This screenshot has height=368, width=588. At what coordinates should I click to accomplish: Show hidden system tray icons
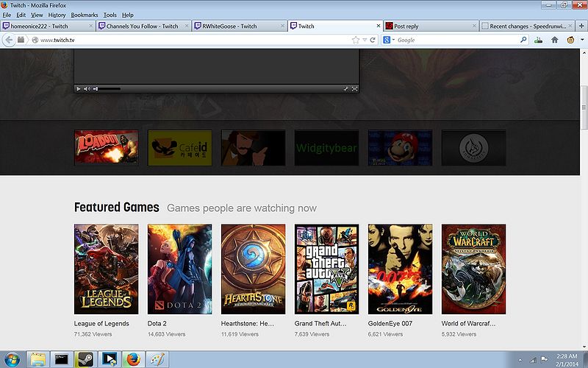[520, 360]
